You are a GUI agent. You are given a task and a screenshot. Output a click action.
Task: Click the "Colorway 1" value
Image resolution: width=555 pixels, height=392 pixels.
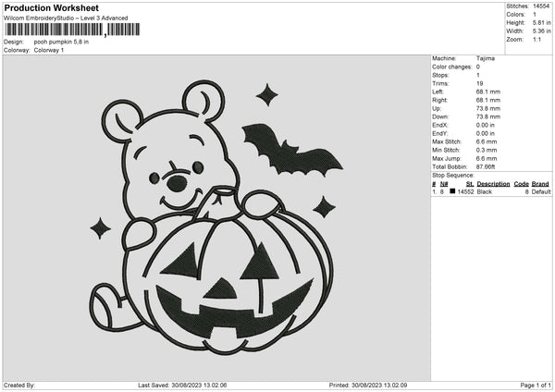pyautogui.click(x=49, y=50)
